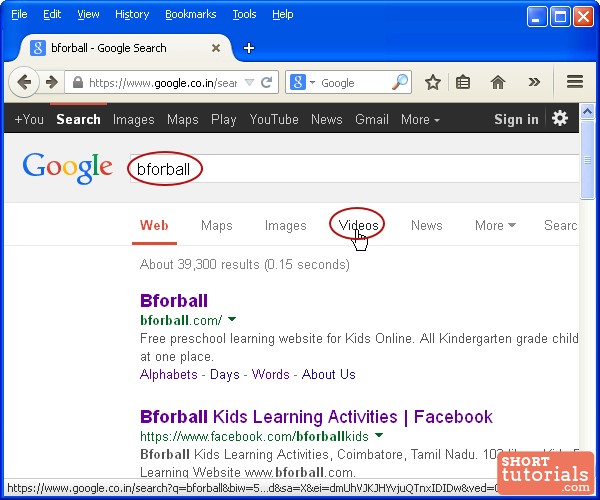
Task: Open the About Us sitelink
Action: pyautogui.click(x=329, y=374)
